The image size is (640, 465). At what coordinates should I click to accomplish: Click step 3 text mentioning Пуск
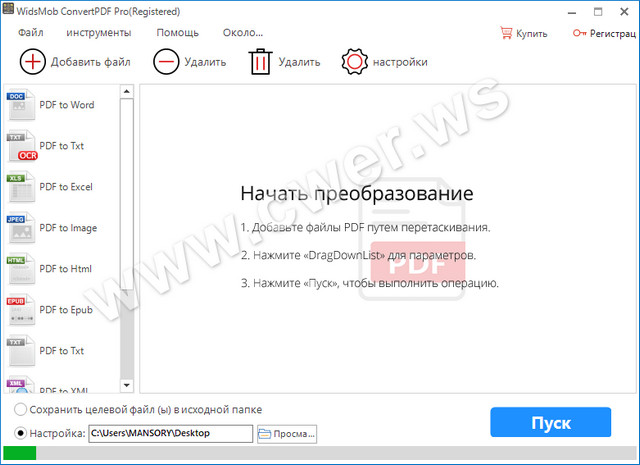[x=369, y=283]
